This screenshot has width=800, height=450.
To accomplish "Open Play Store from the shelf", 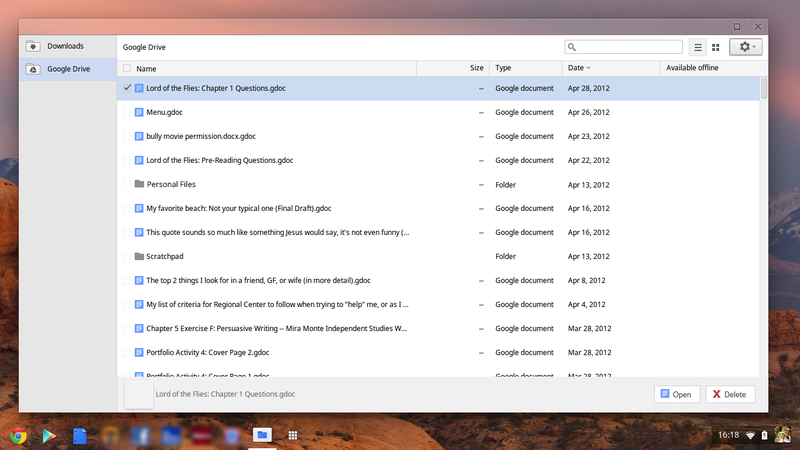I will coord(49,436).
